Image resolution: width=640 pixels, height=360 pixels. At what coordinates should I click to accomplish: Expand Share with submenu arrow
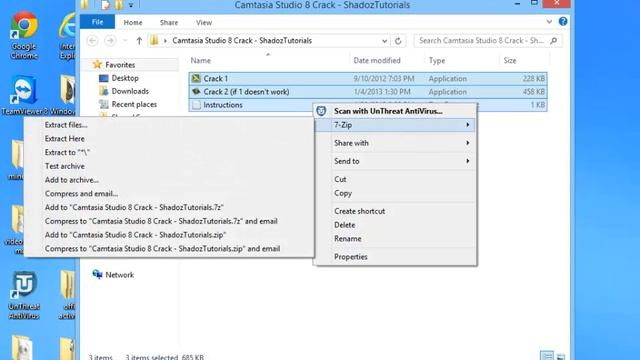467,143
